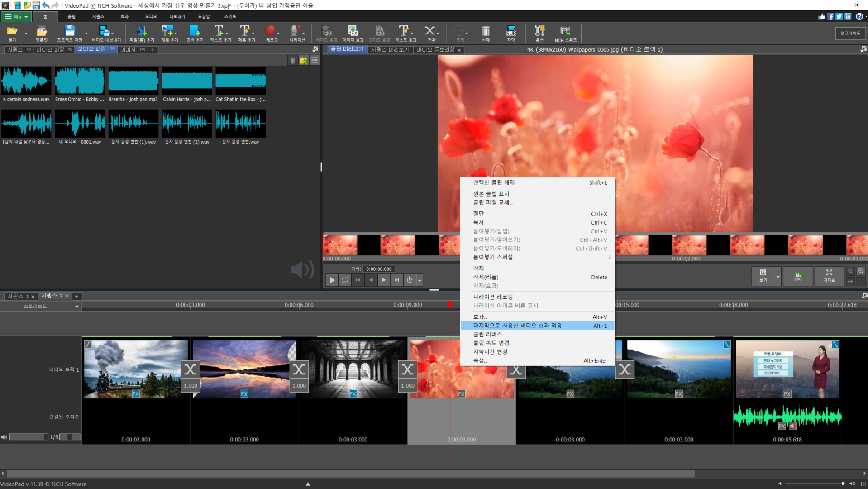Click the fade marker on the train clip corner

[88, 345]
